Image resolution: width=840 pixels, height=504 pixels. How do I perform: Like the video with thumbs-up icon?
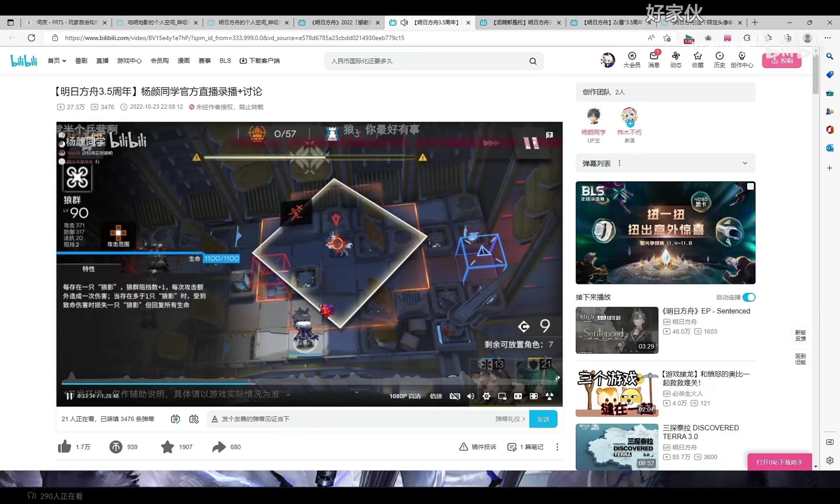[x=64, y=446]
